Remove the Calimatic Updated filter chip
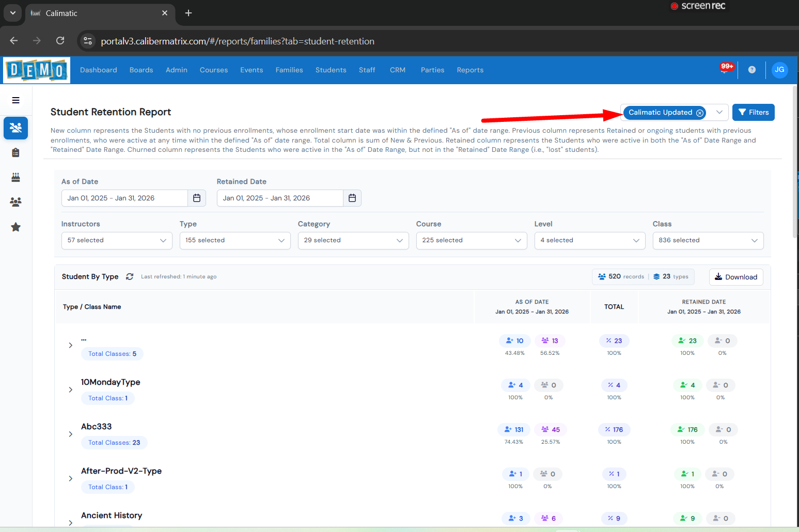This screenshot has width=799, height=532. coord(700,113)
